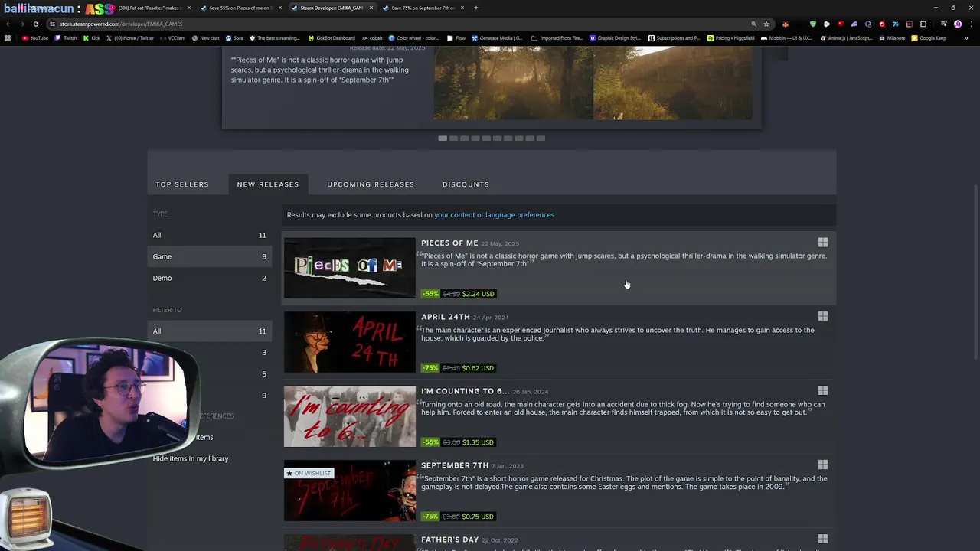This screenshot has height=551, width=980.
Task: Open the Father's Day game title
Action: pyautogui.click(x=449, y=540)
